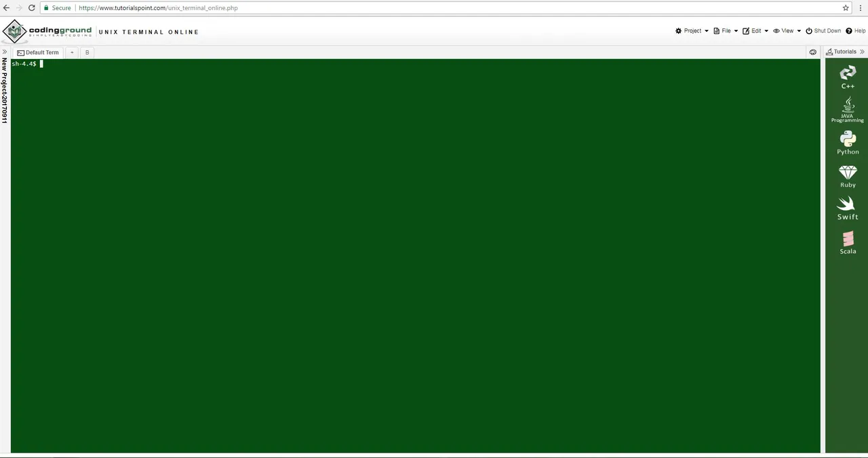Click the Coding Ground logo

(47, 31)
